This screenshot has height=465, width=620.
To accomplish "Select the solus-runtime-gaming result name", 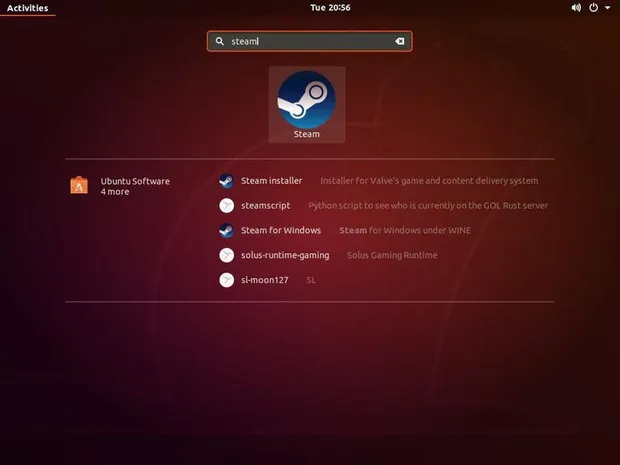I will pos(285,255).
